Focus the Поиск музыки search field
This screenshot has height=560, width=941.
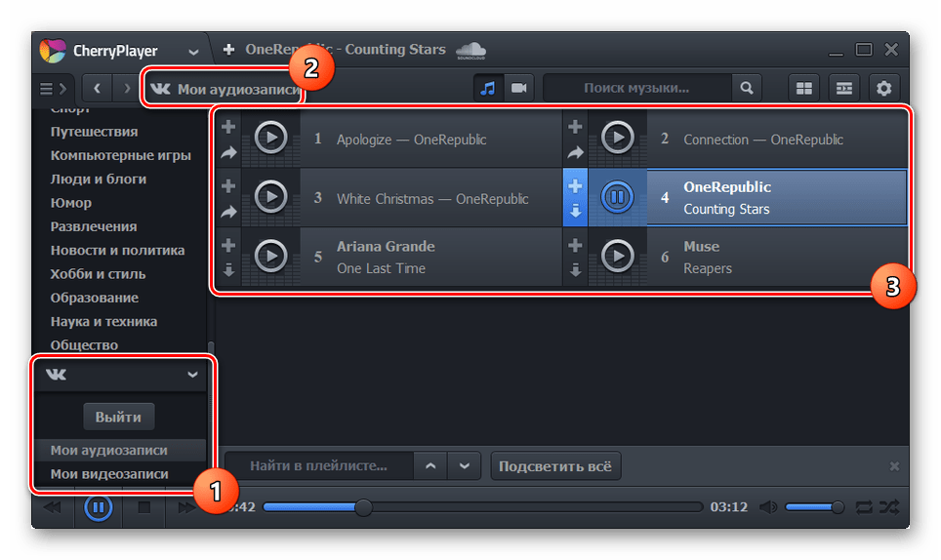pos(637,88)
